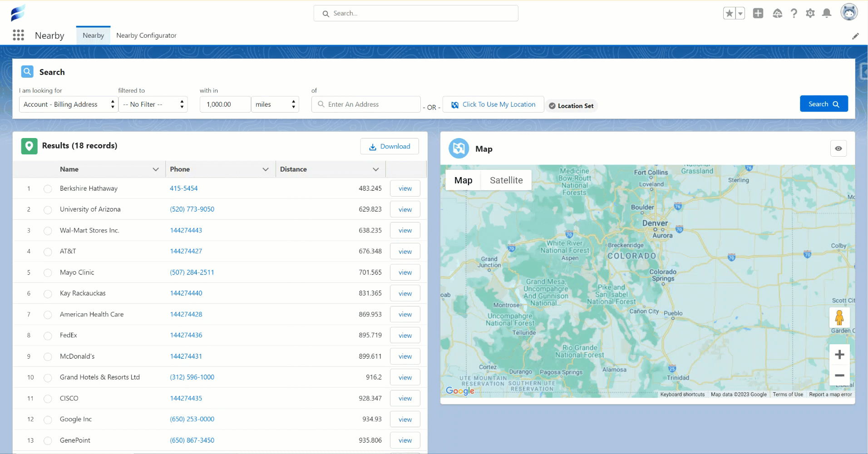Zoom in on the map

point(839,355)
